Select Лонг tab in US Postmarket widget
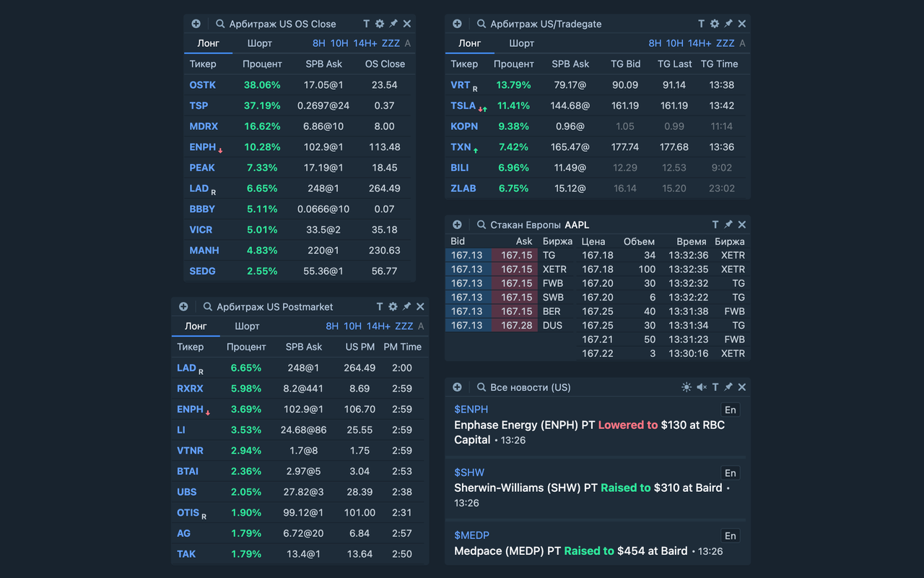Image resolution: width=924 pixels, height=578 pixels. (196, 327)
